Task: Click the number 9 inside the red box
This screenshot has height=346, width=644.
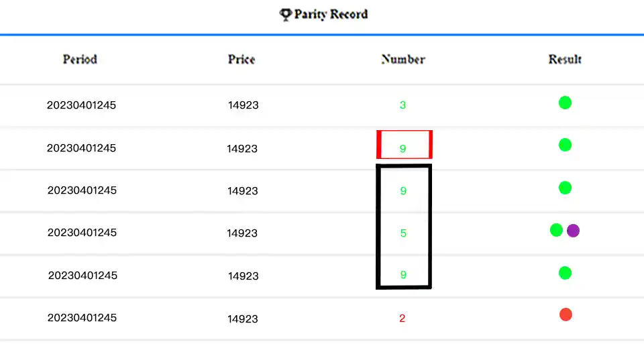Action: coord(403,148)
